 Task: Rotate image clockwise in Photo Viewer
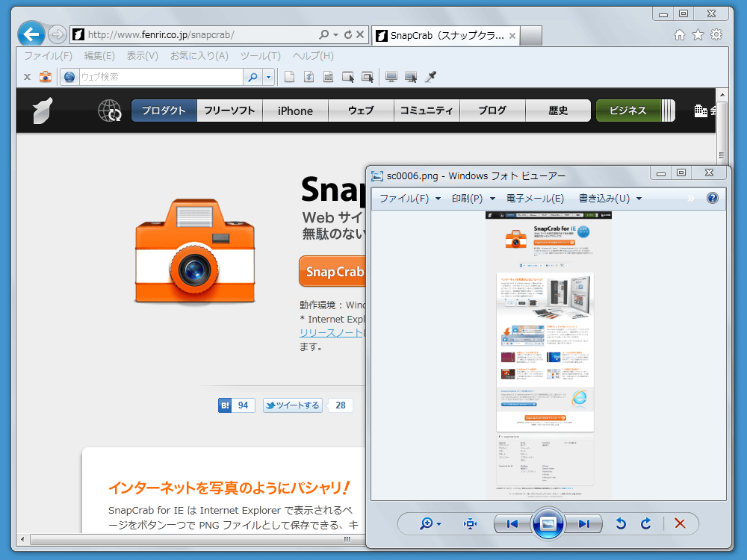coord(645,524)
